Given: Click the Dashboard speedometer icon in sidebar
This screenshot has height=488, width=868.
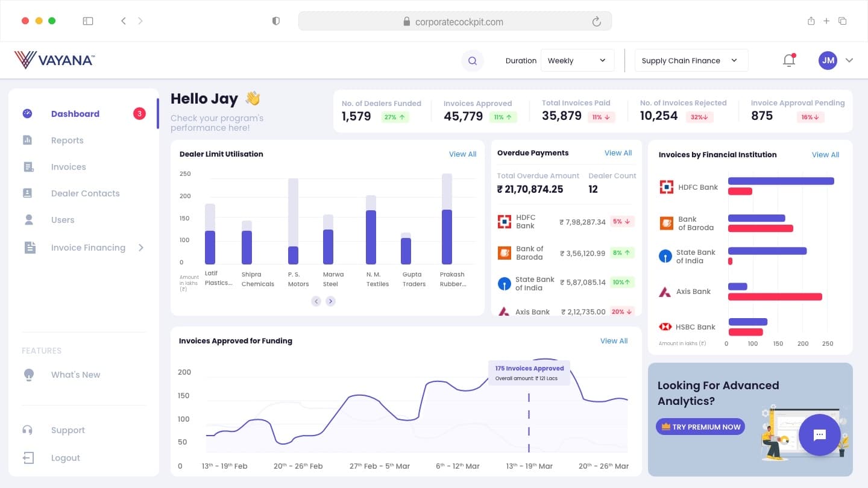Looking at the screenshot, I should tap(27, 113).
